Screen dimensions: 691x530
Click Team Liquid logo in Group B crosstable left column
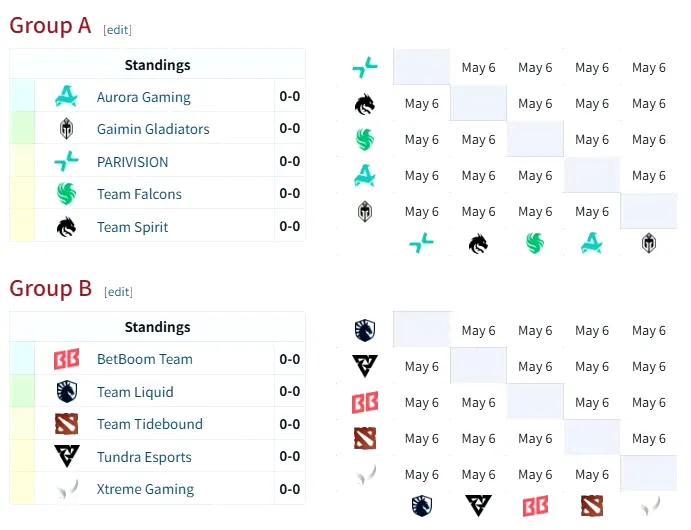[x=365, y=330]
